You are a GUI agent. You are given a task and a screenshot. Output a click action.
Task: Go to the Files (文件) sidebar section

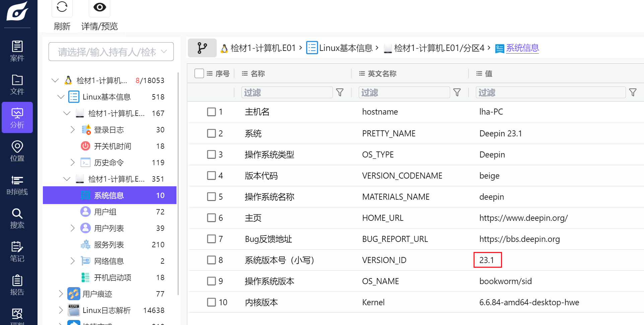click(17, 84)
